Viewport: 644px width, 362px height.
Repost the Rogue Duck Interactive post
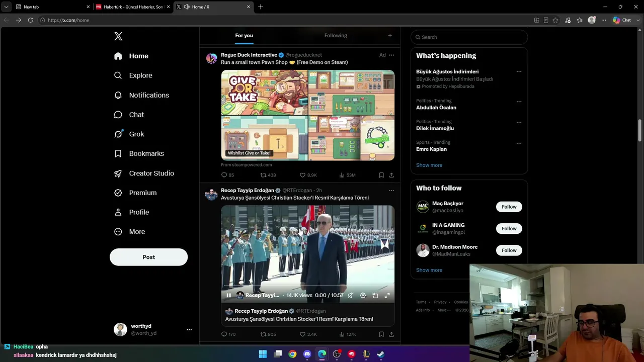(268, 175)
